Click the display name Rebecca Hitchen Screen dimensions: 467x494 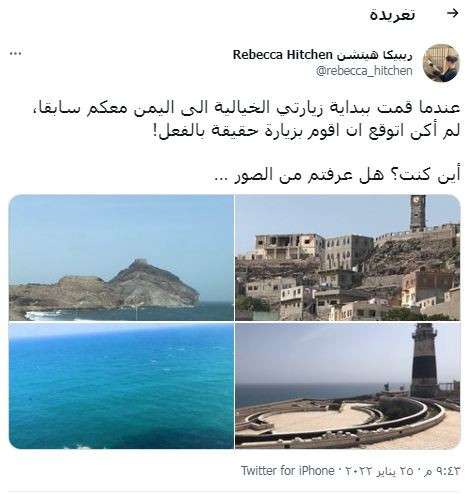(283, 55)
